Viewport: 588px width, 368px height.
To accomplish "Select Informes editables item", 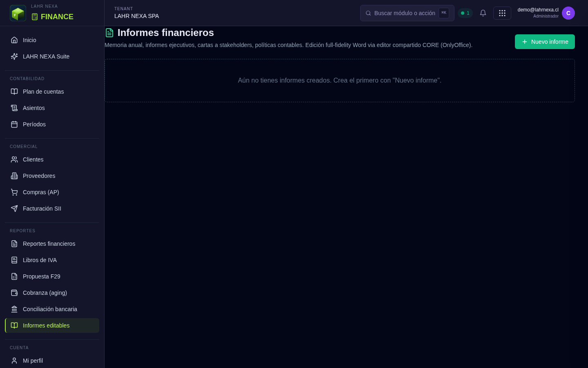I will coord(52,325).
